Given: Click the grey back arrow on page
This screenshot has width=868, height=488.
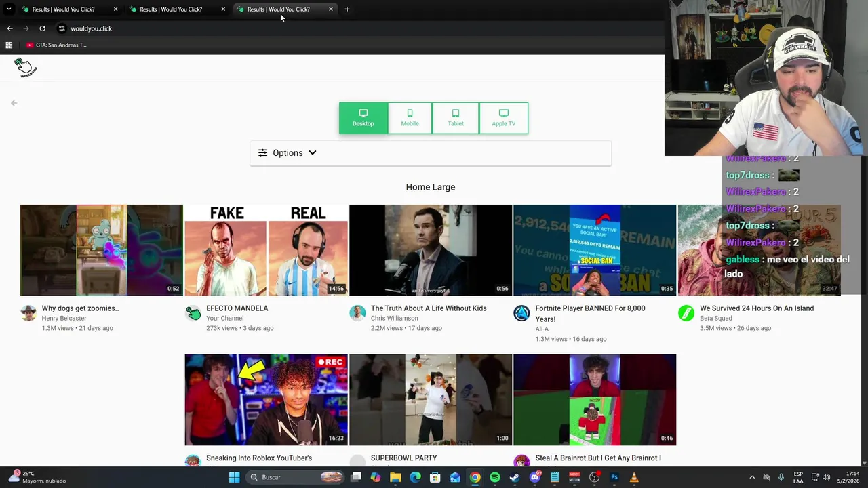Looking at the screenshot, I should pyautogui.click(x=14, y=103).
